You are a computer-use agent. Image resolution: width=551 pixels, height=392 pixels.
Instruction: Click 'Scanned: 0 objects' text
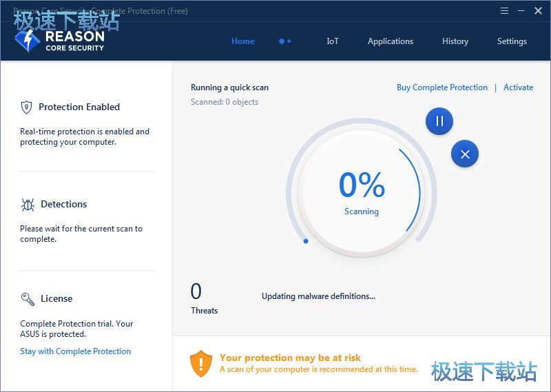pyautogui.click(x=225, y=102)
